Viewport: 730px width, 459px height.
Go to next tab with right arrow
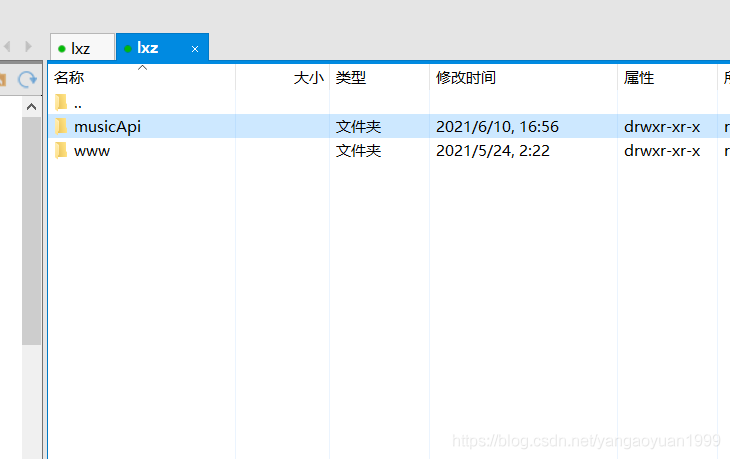click(28, 47)
